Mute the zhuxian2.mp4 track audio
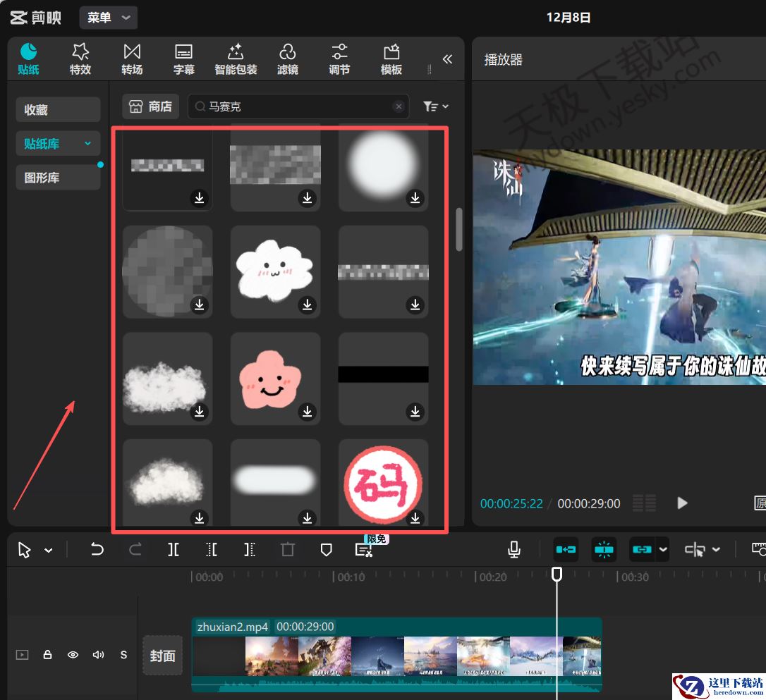 tap(98, 655)
